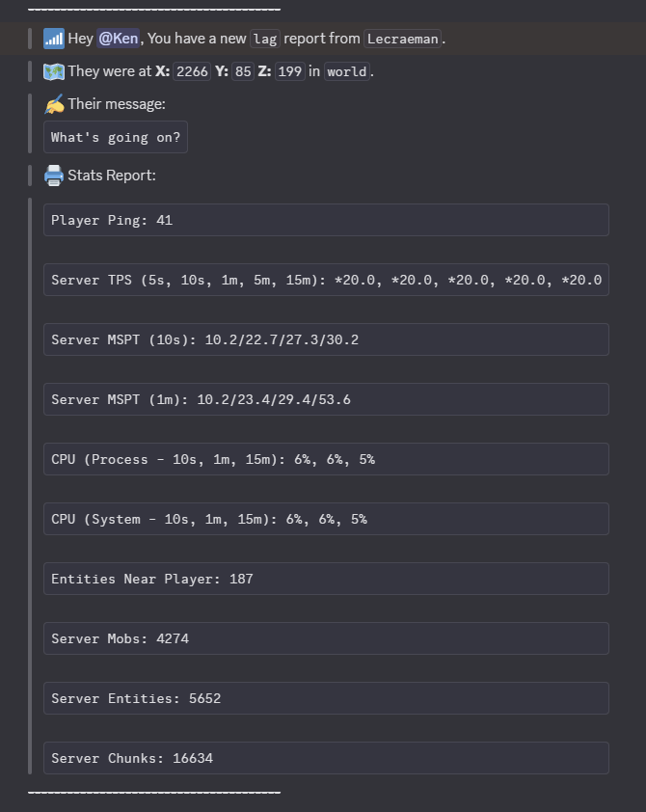646x812 pixels.
Task: Click the signal bars emoji icon
Action: pos(54,40)
